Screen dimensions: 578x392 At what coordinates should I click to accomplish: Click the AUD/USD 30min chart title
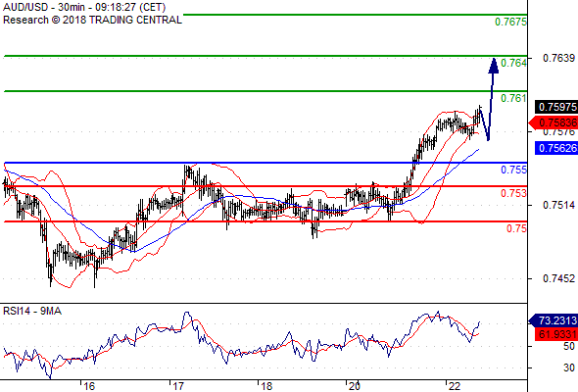point(84,7)
